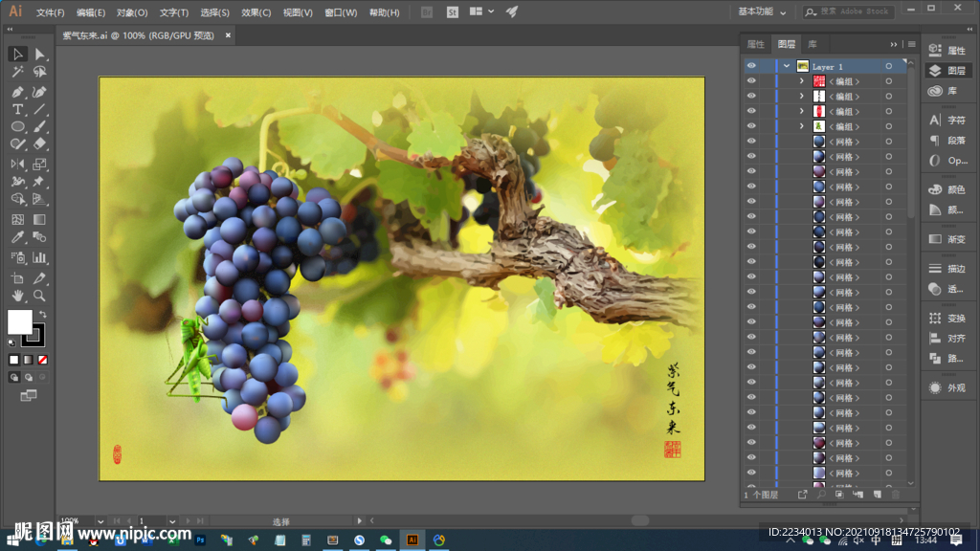980x551 pixels.
Task: Choose the Scale tool
Action: pos(39,165)
